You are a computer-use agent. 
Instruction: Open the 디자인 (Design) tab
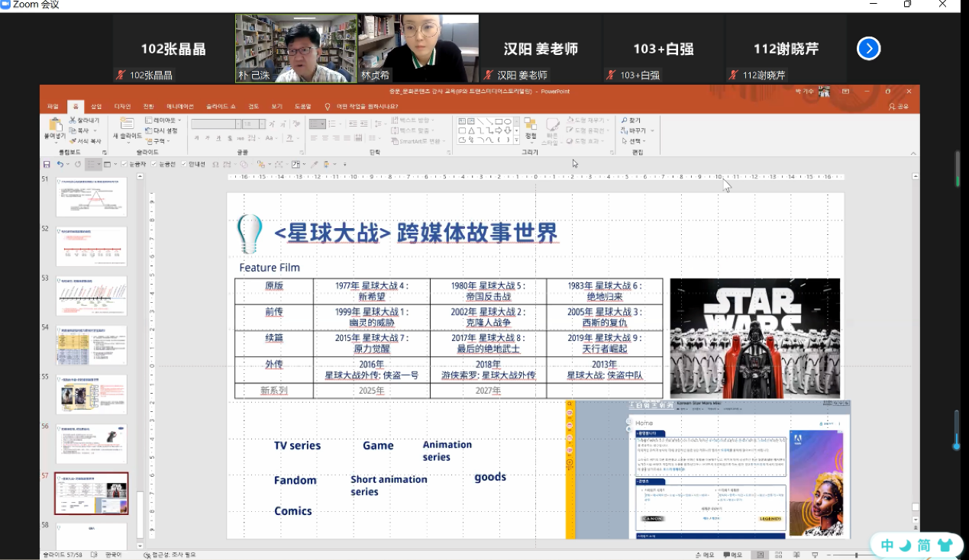point(122,107)
